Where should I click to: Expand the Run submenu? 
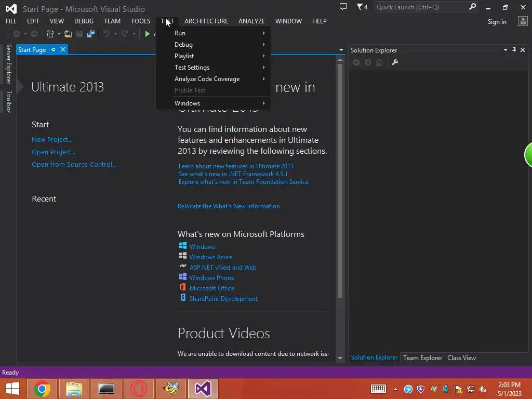click(x=213, y=33)
